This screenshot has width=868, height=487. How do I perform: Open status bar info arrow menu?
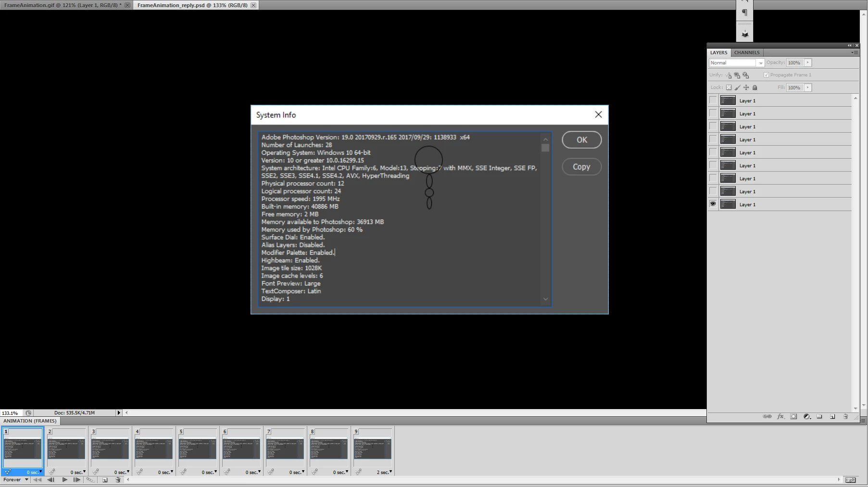[119, 413]
